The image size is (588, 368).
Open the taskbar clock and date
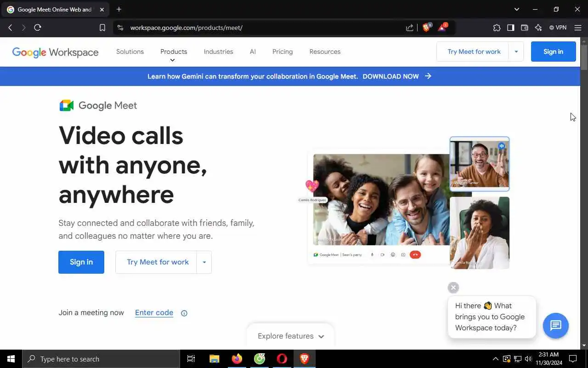[549, 359]
